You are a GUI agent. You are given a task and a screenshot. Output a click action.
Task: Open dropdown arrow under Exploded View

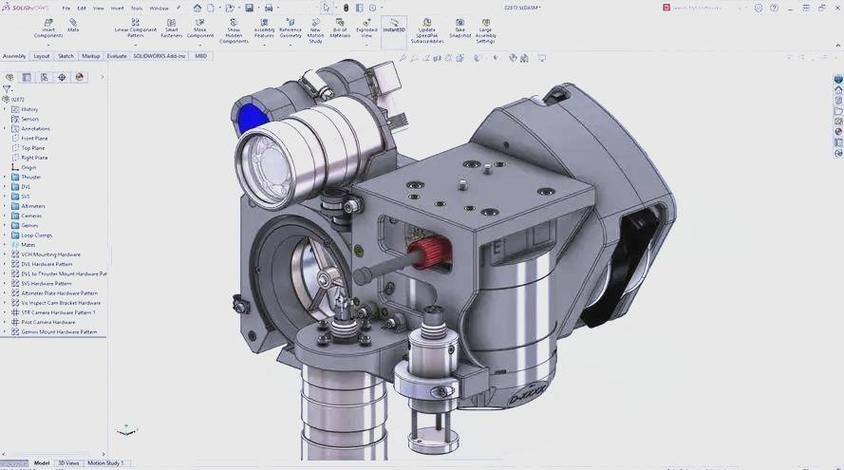point(367,45)
